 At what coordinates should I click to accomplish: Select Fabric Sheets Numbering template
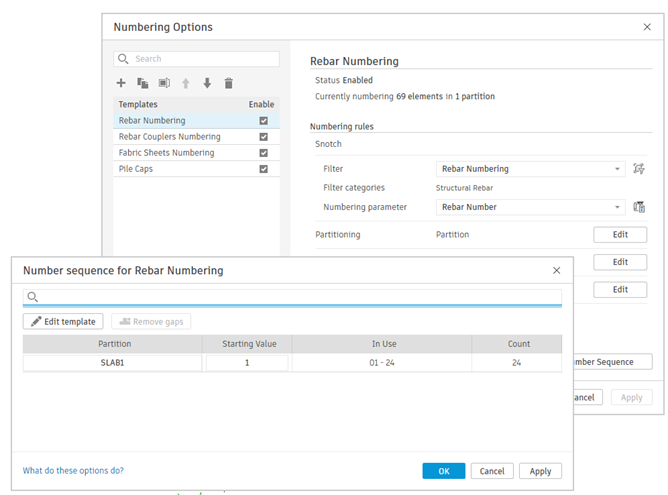(x=166, y=153)
